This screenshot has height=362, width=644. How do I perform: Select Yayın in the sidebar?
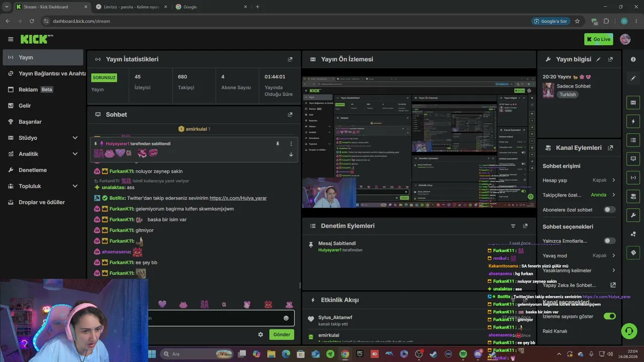tap(43, 57)
